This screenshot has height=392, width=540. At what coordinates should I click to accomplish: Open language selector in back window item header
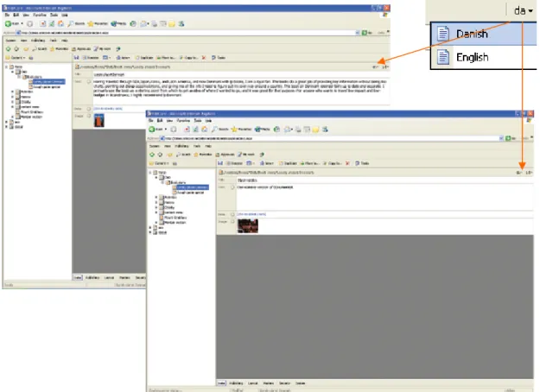coord(375,67)
